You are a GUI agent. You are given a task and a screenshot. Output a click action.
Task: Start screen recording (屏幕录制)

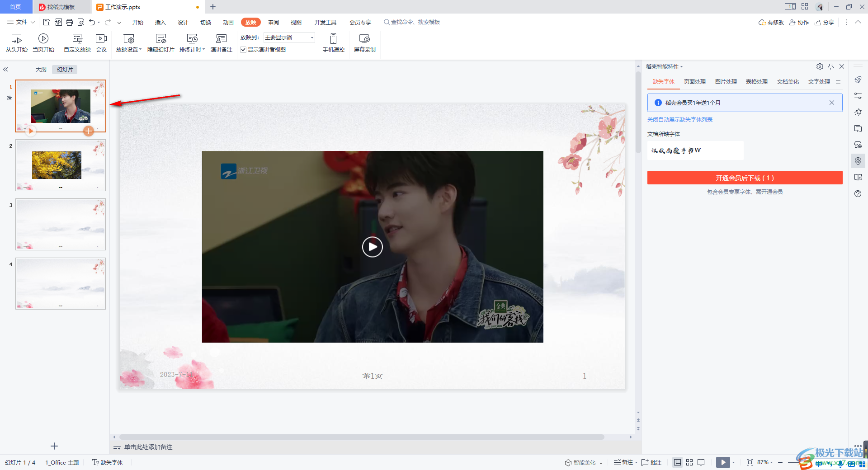364,43
